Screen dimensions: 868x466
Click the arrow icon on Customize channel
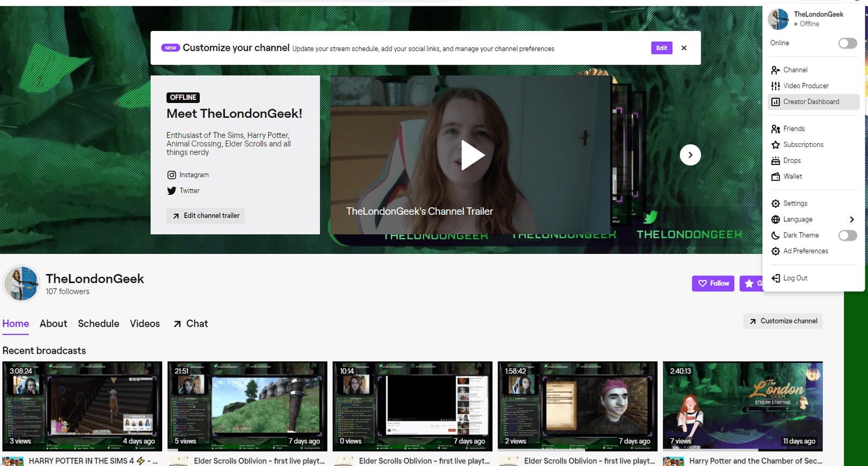[752, 321]
